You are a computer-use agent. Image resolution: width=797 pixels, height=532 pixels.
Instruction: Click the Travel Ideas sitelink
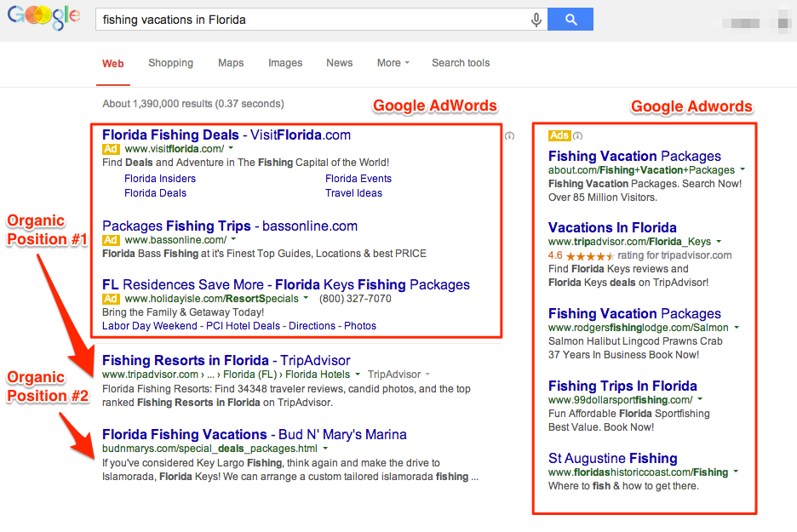click(x=353, y=193)
